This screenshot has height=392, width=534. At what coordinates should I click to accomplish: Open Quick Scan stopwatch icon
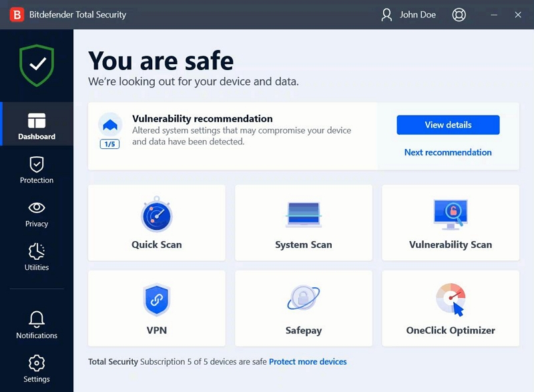click(157, 216)
